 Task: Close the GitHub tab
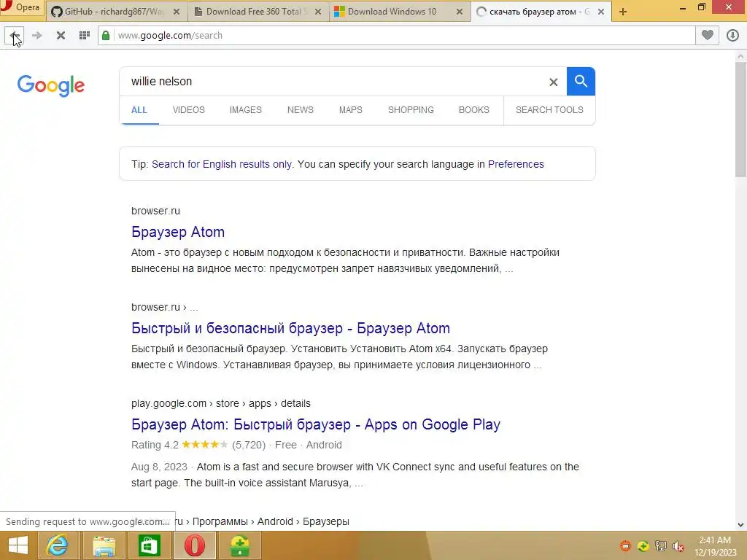(177, 12)
